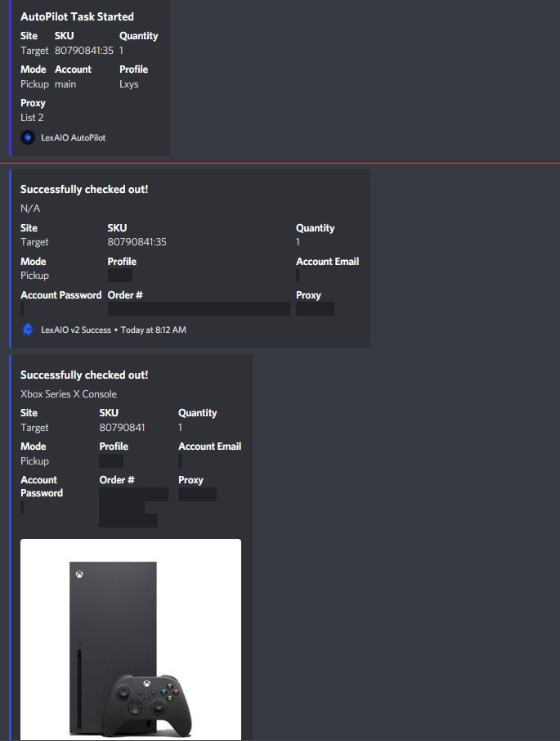The width and height of the screenshot is (560, 741).
Task: Reveal the hidden Profile in the N/A embed
Action: pyautogui.click(x=120, y=275)
